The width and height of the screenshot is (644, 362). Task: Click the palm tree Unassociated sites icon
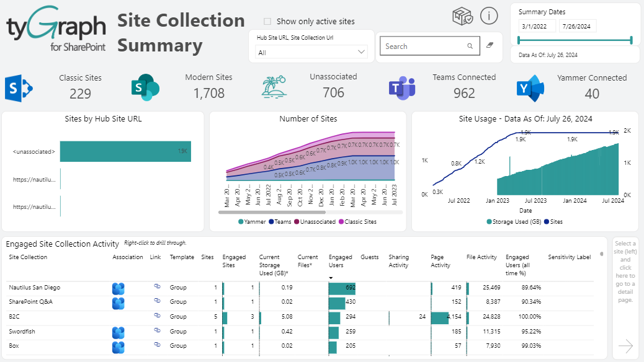click(x=274, y=87)
